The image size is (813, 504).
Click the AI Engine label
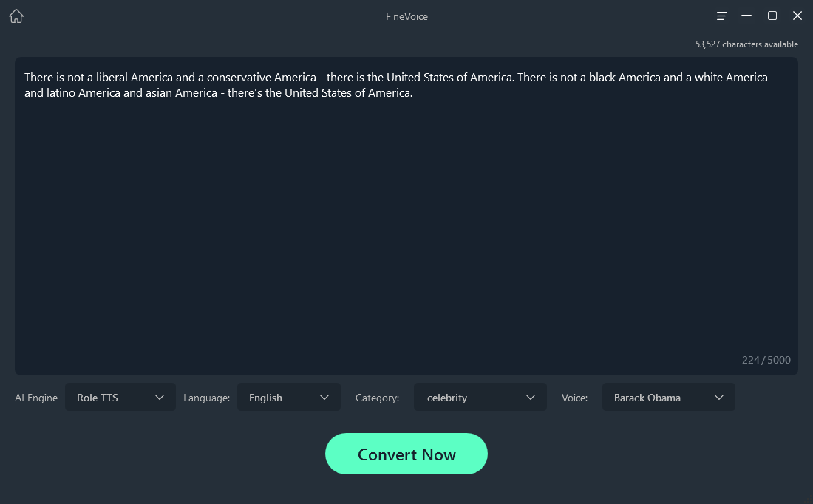coord(36,398)
